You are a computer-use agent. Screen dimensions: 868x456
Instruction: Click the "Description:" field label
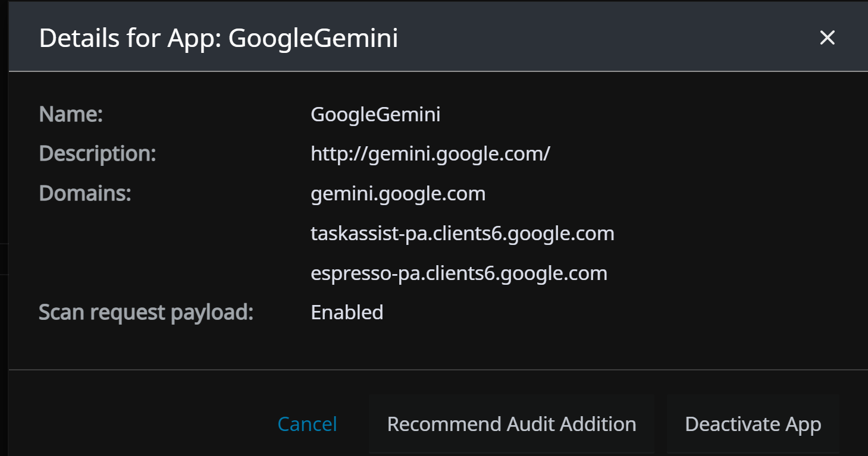click(97, 154)
